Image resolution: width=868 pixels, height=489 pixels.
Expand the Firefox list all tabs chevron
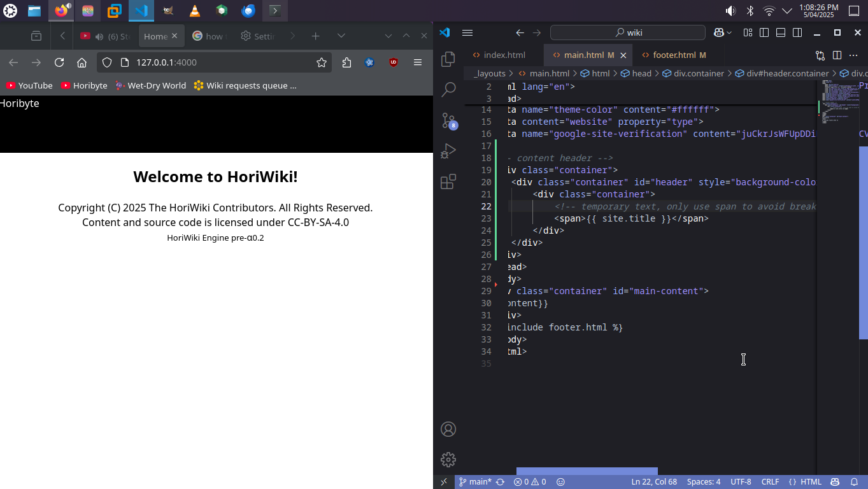341,36
